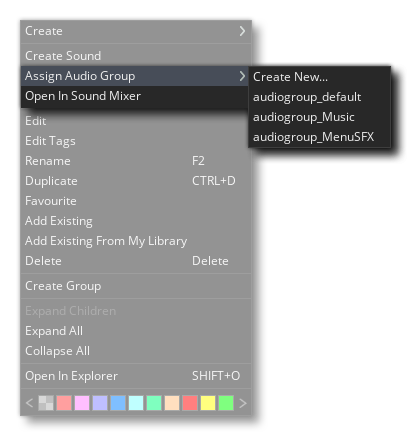The width and height of the screenshot is (411, 436).
Task: Pick the light blue colour swatch
Action: click(118, 403)
